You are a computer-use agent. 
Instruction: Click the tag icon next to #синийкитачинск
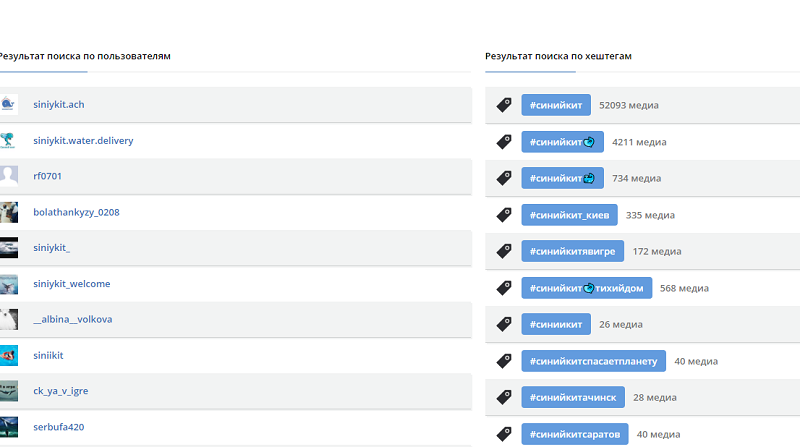coord(504,397)
